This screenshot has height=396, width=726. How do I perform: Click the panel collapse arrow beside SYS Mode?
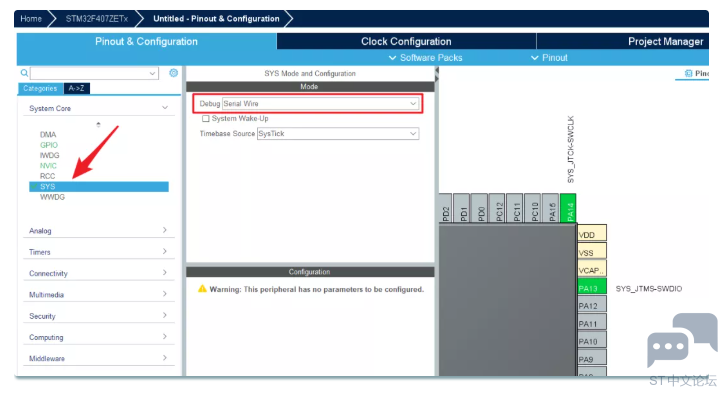(x=437, y=75)
